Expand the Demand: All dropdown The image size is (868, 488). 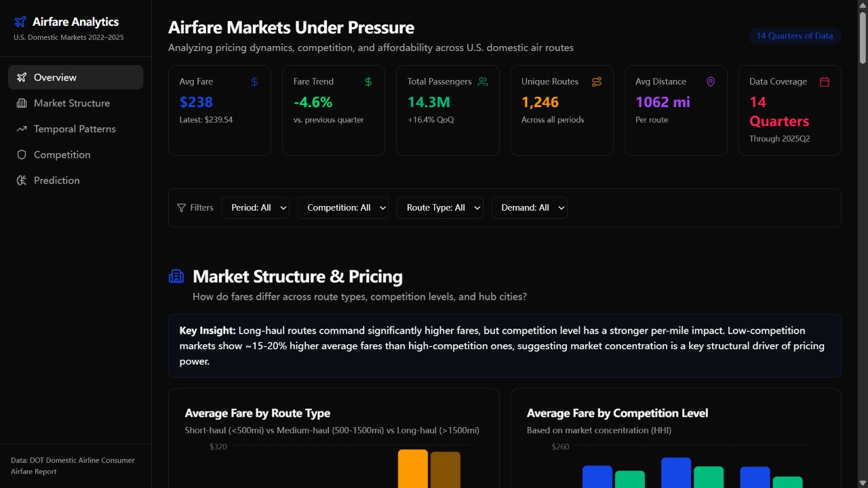530,207
